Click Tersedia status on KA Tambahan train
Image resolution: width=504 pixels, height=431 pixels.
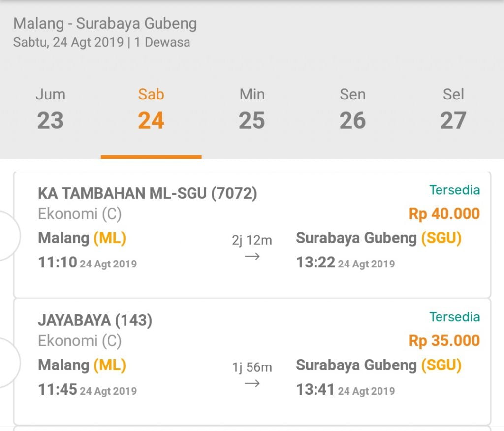click(455, 190)
